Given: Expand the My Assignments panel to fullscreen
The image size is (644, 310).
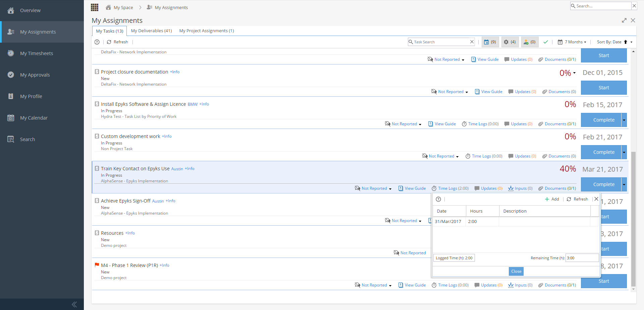Looking at the screenshot, I should [x=624, y=20].
